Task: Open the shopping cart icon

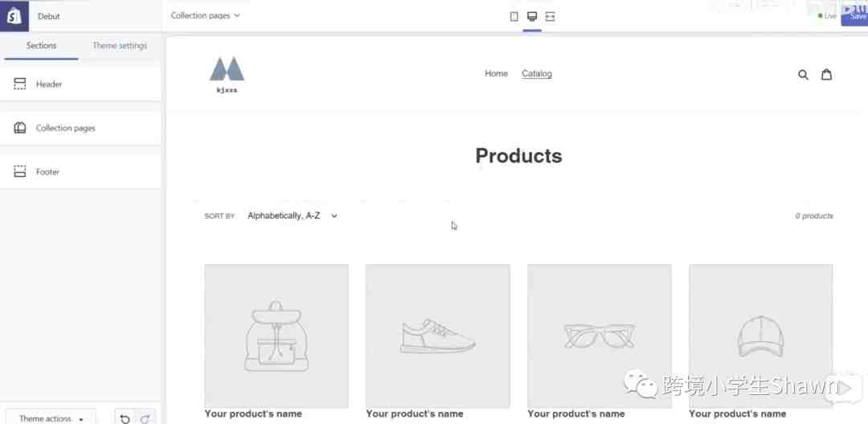Action: coord(826,75)
